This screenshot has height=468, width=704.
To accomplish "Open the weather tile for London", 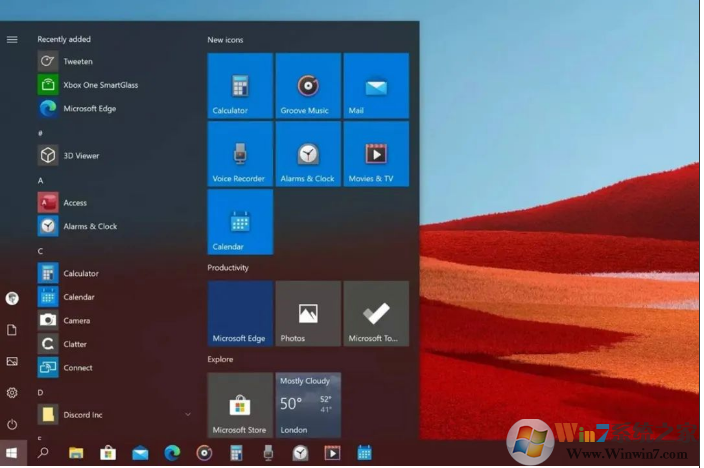I will pyautogui.click(x=308, y=405).
